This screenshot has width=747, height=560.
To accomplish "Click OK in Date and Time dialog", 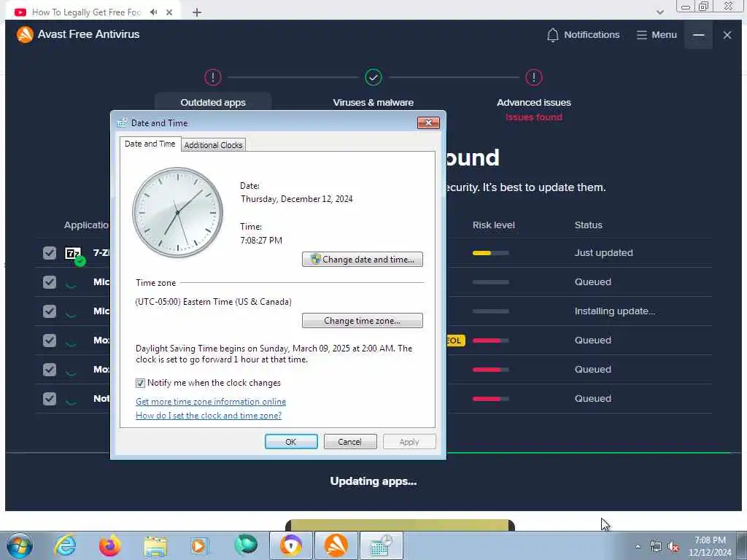I will (291, 441).
